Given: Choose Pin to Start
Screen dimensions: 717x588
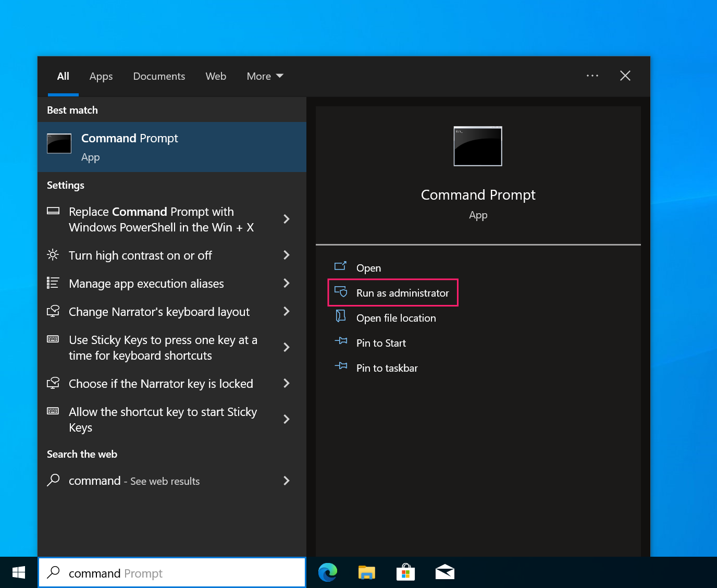Looking at the screenshot, I should pos(381,343).
